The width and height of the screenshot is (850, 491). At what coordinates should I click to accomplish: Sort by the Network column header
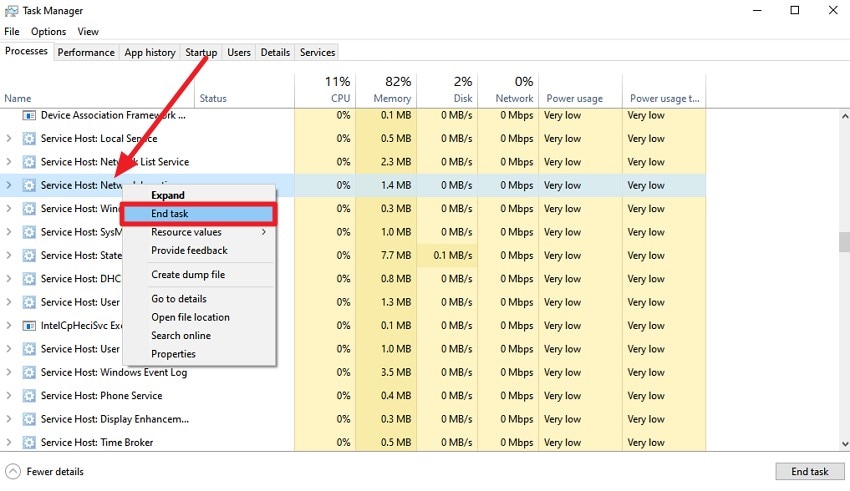click(x=508, y=90)
